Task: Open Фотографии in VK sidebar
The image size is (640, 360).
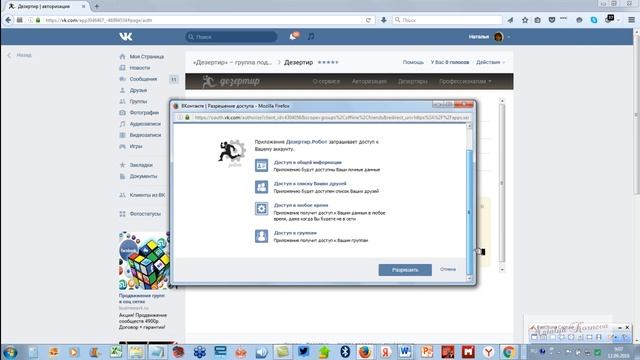Action: 144,112
